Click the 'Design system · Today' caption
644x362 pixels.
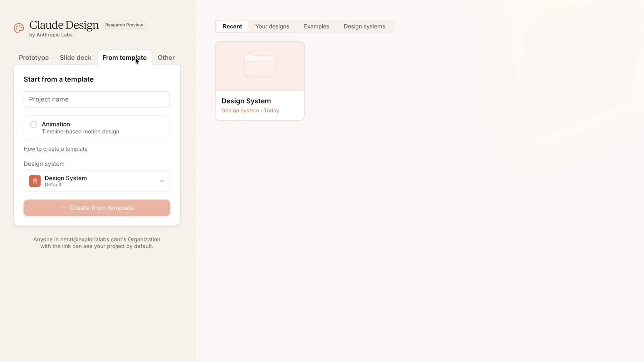(x=250, y=111)
